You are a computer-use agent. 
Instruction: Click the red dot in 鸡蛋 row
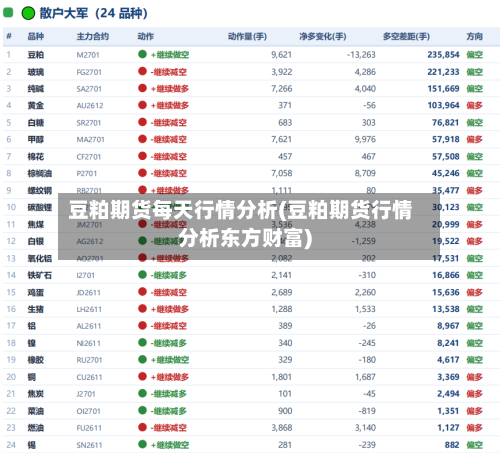(x=142, y=292)
